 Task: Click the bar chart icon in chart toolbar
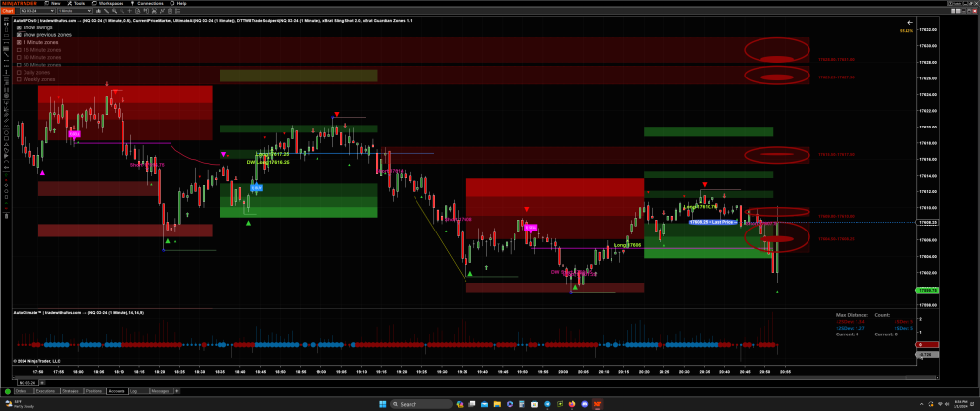(100, 11)
